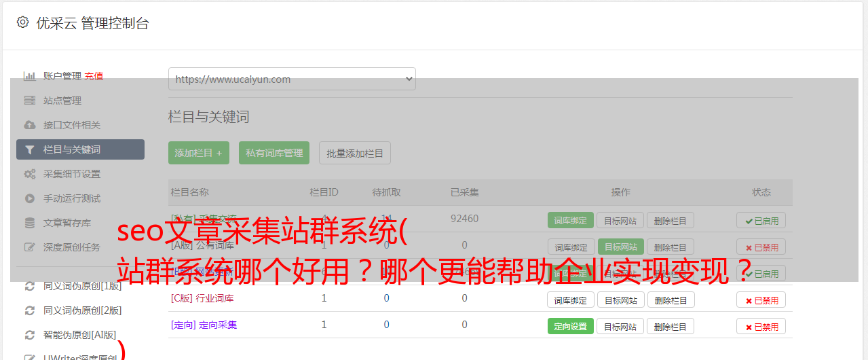Open the [C版] 行业词库 column name
Screen dimensions: 868x360
[202, 298]
